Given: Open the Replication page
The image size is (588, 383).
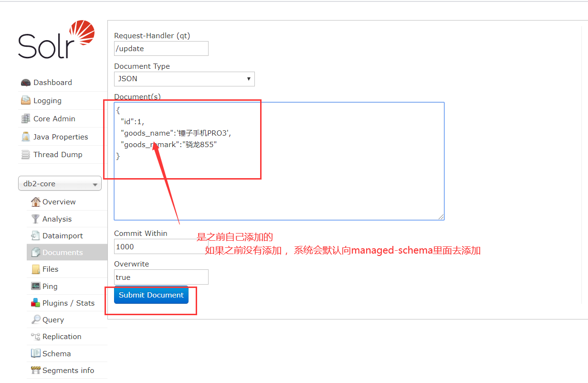Looking at the screenshot, I should point(62,337).
